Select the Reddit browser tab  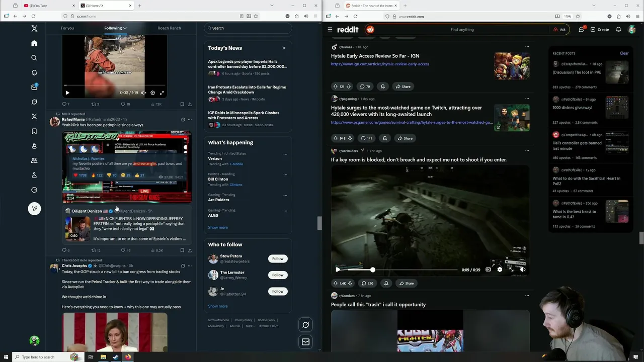click(x=371, y=6)
